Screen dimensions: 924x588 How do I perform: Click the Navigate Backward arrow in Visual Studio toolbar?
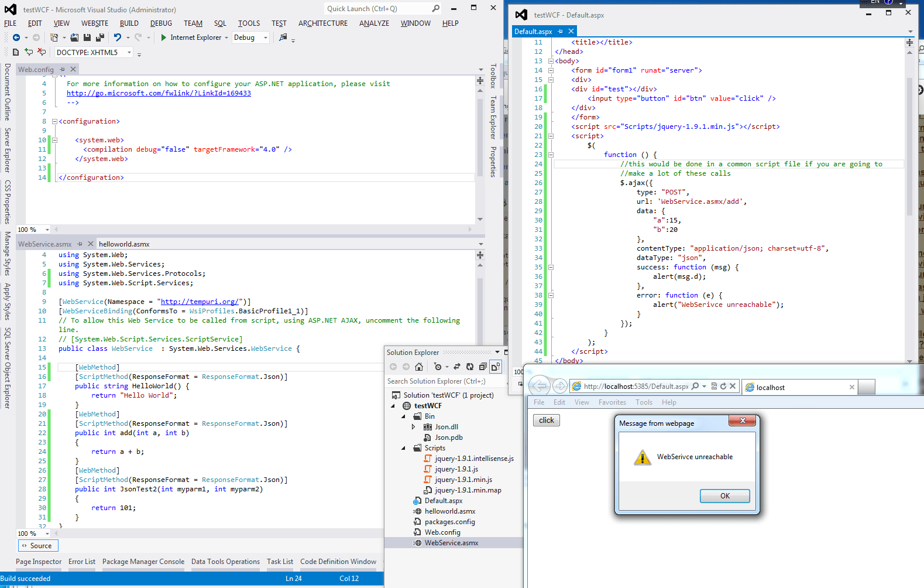click(16, 37)
